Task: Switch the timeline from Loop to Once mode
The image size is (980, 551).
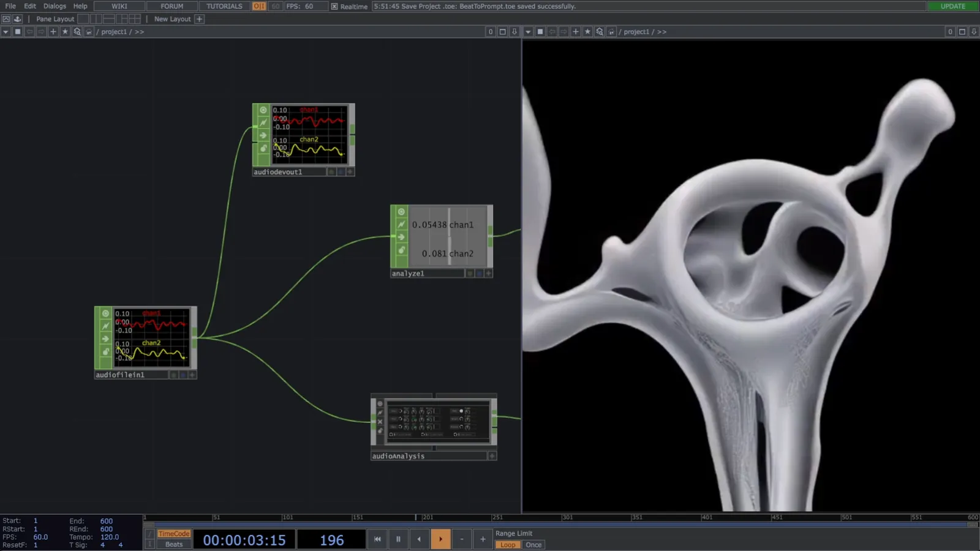Action: pos(533,544)
